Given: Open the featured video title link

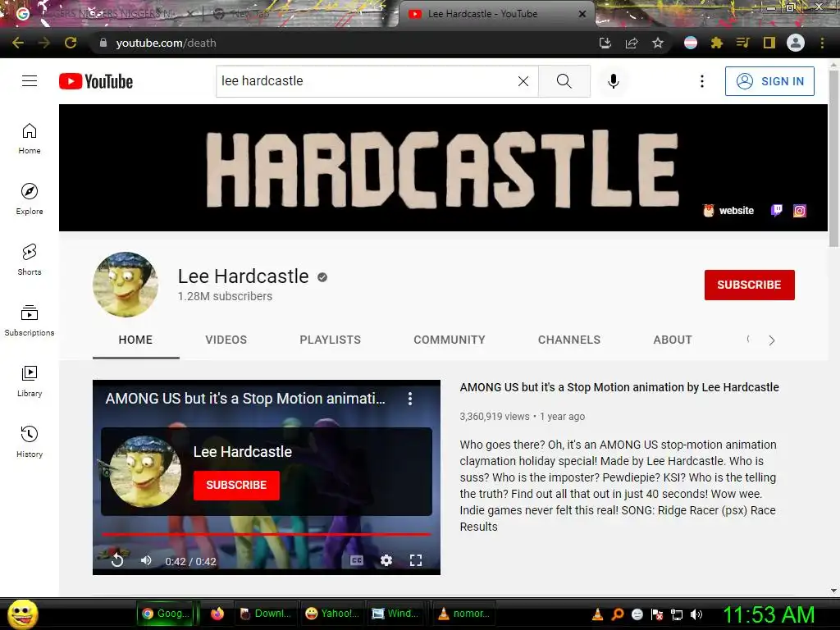Looking at the screenshot, I should coord(619,387).
